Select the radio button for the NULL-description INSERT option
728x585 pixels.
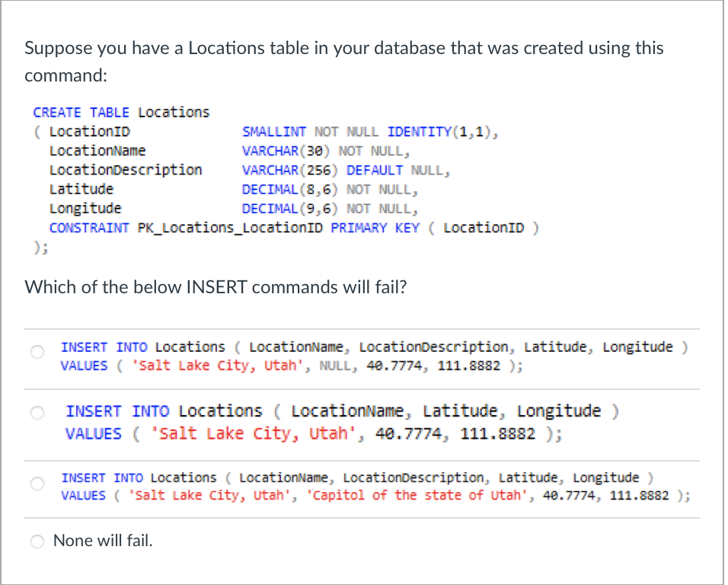click(x=37, y=352)
